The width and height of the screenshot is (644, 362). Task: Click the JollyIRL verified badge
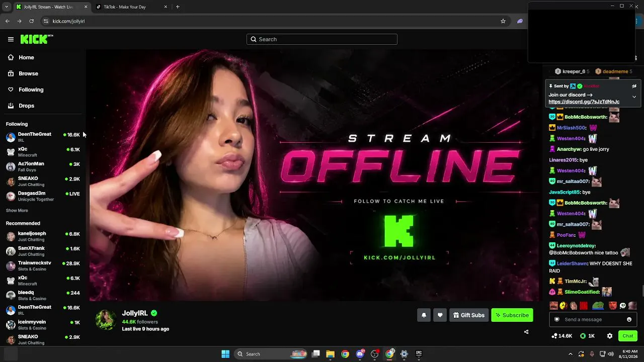(154, 313)
